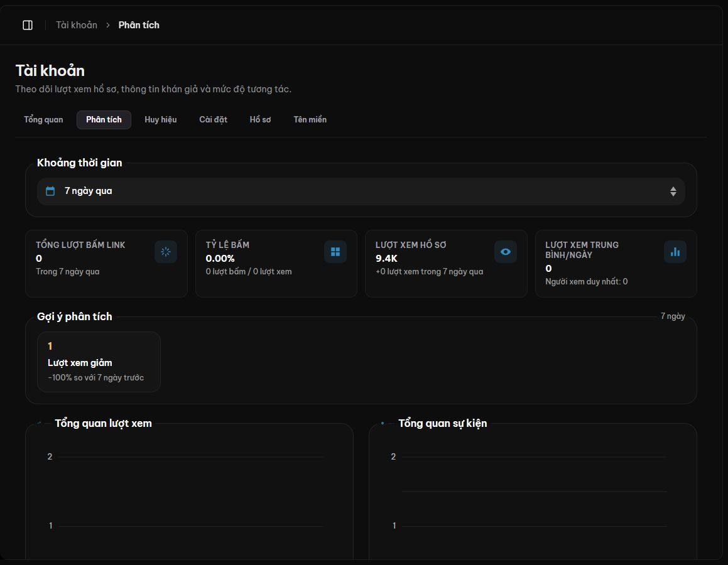Click the grid icon on Tỷ lệ bấm card
Image resolution: width=728 pixels, height=565 pixels.
coord(335,252)
